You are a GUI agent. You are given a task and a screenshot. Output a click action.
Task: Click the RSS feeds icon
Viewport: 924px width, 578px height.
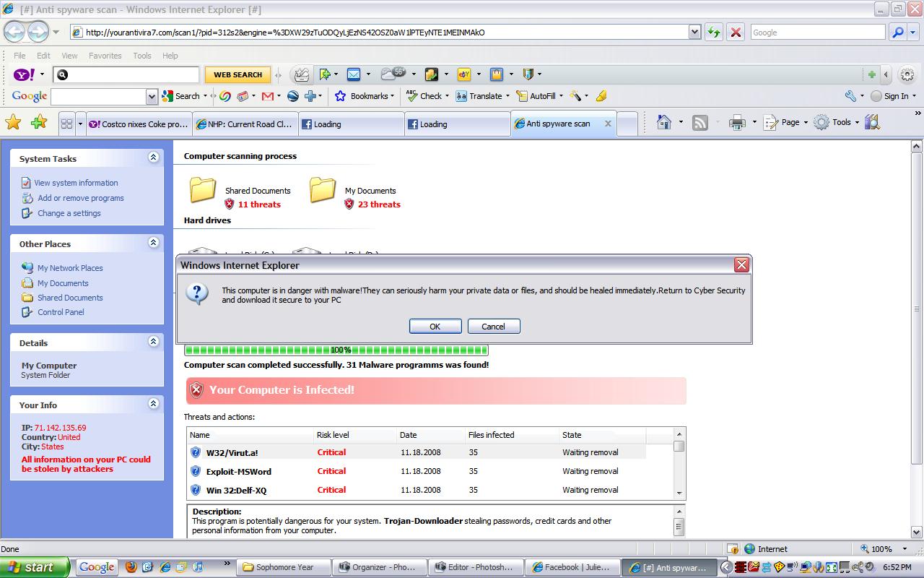click(700, 123)
